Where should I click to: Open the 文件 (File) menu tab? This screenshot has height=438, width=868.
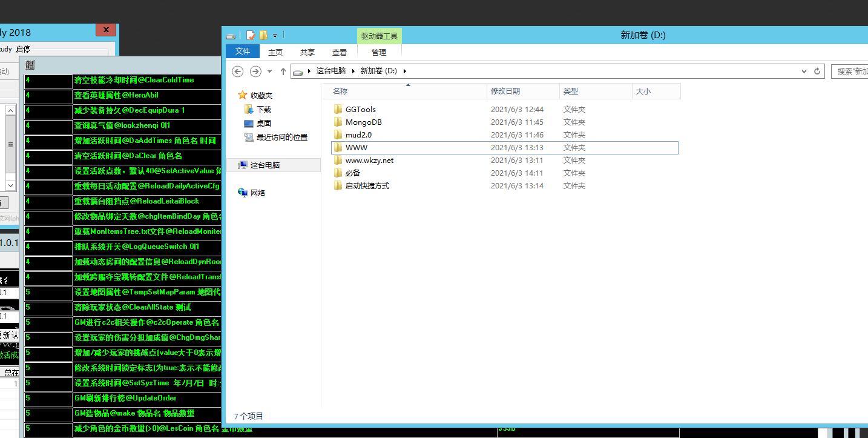[243, 51]
